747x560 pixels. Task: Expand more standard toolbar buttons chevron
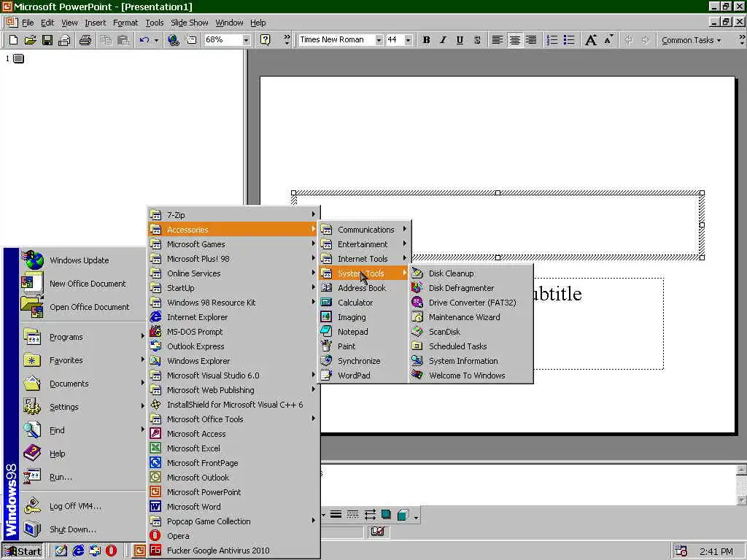tap(287, 40)
